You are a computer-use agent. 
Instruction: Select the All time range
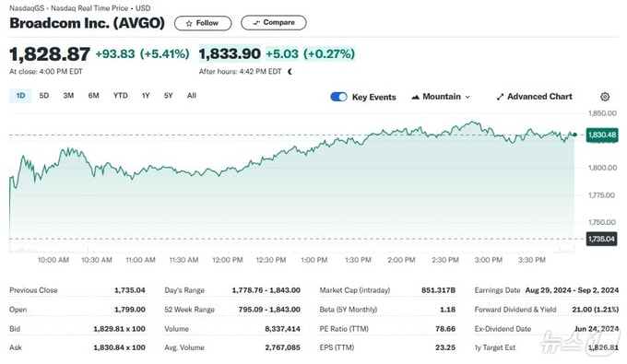point(192,96)
